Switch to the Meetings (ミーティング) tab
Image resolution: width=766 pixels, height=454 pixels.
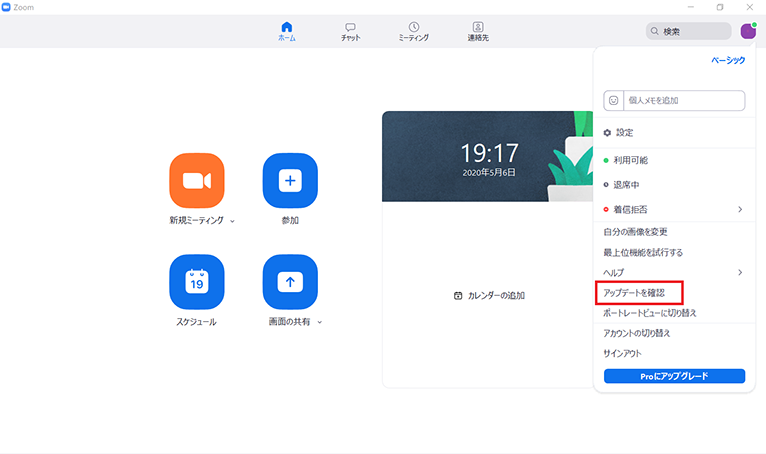414,31
